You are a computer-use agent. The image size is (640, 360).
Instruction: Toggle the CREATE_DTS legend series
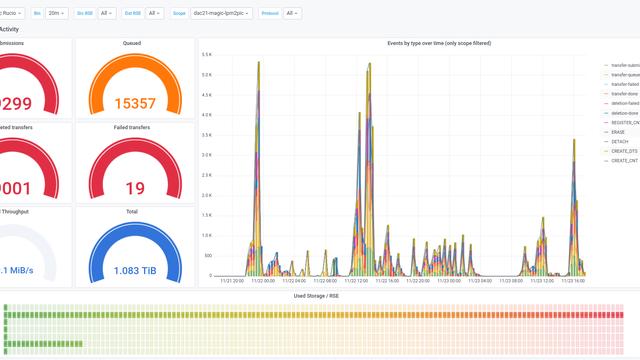(x=624, y=151)
